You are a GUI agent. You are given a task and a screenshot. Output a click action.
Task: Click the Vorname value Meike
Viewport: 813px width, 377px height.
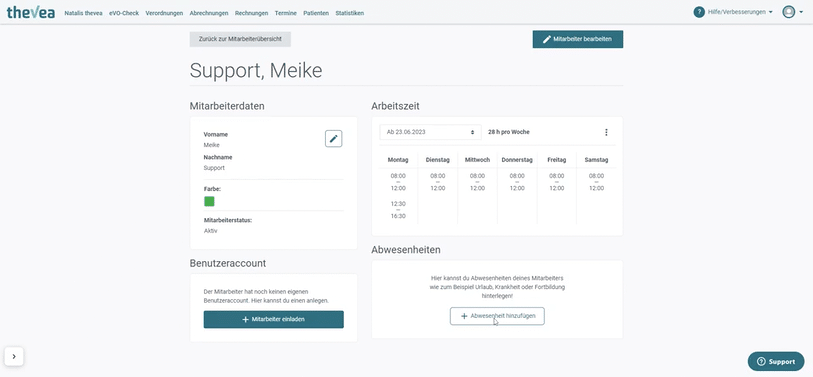(x=212, y=145)
